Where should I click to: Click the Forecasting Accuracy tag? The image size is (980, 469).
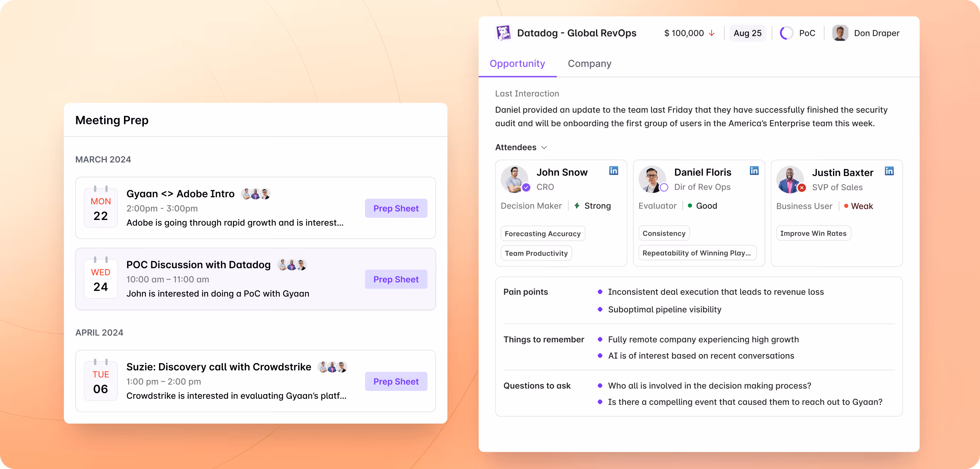(x=543, y=233)
